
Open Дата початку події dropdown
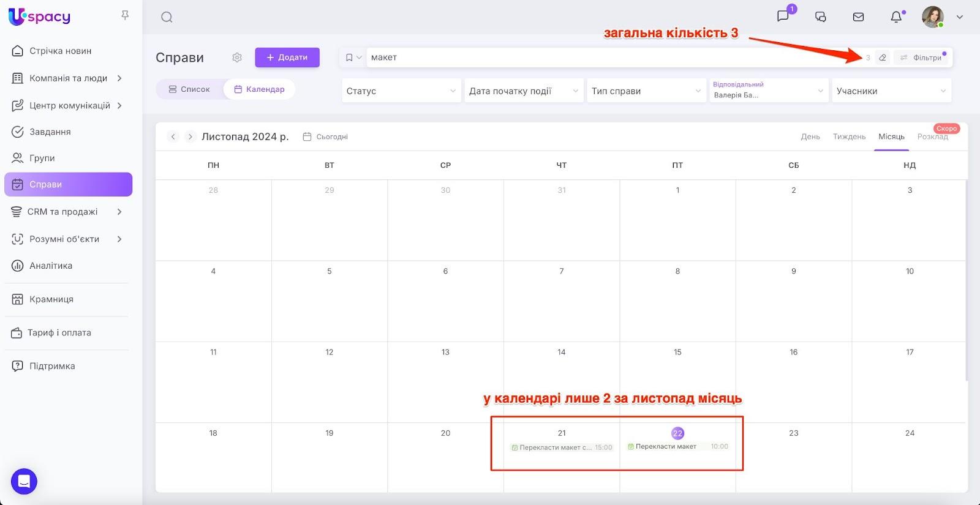pos(524,91)
